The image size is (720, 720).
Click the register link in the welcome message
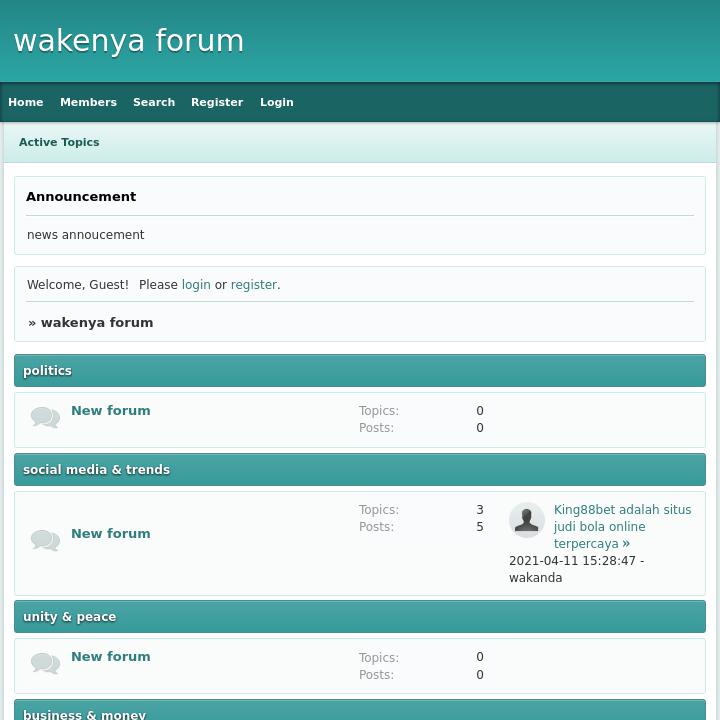254,285
